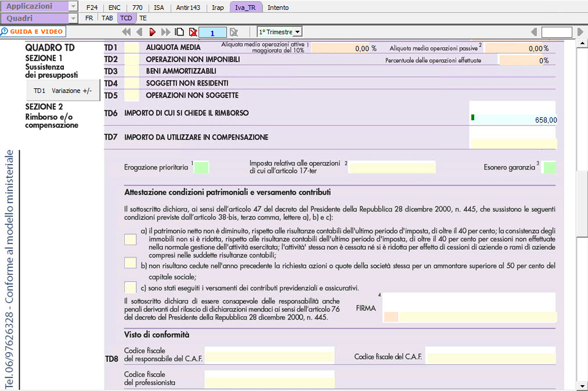Image resolution: width=588 pixels, height=391 pixels.
Task: Tick the TD4 Soggetti non residenti checkbox
Action: (131, 83)
